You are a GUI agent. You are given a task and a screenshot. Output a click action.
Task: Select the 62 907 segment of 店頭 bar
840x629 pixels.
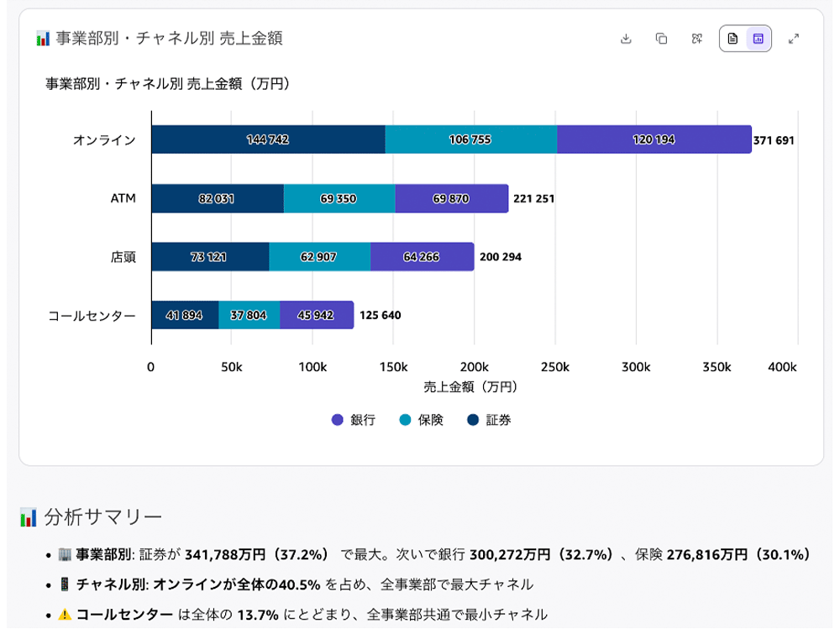click(320, 257)
